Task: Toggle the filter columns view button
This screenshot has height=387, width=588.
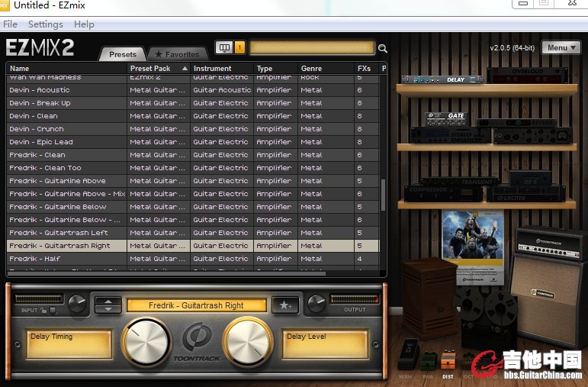Action: 224,47
